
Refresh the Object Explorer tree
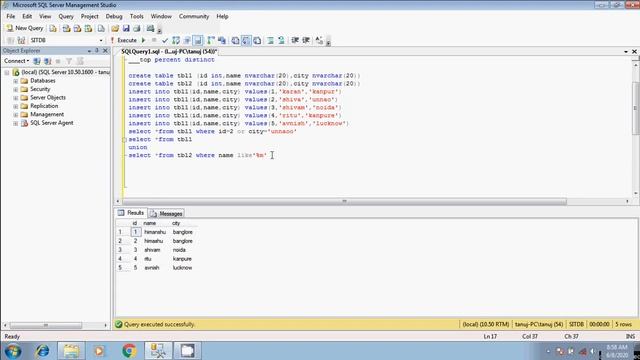click(80, 61)
